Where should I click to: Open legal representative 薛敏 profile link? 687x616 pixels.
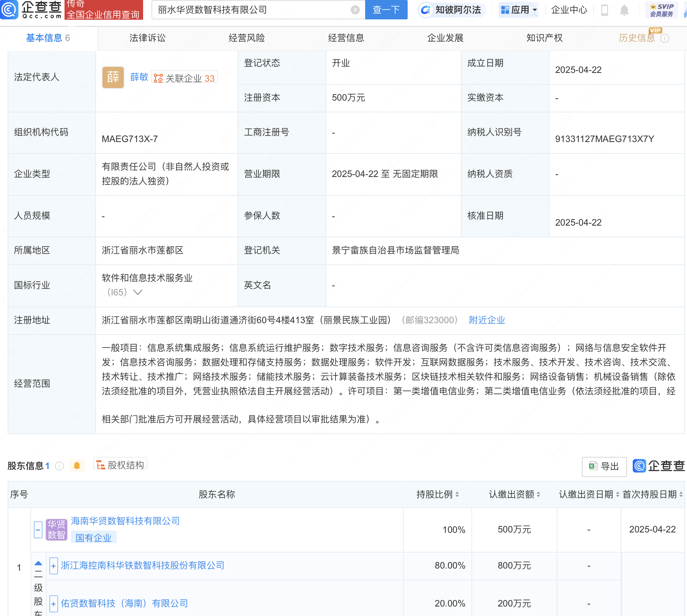139,77
